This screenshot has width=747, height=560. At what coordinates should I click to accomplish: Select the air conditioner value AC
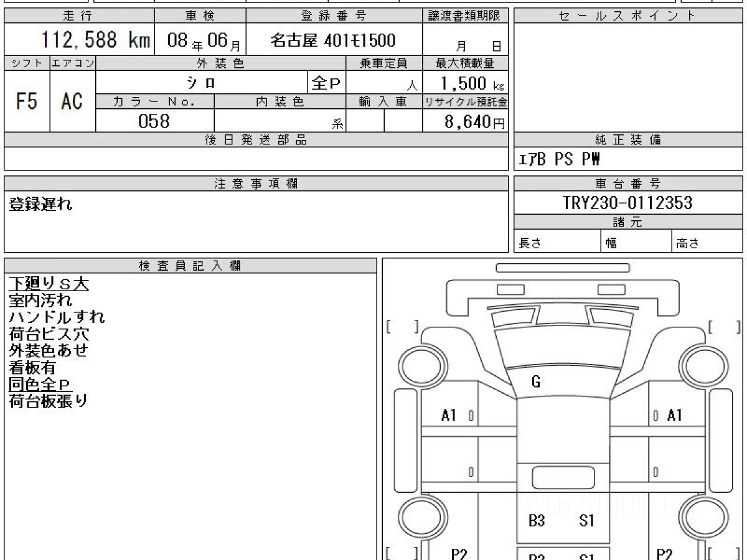click(72, 101)
